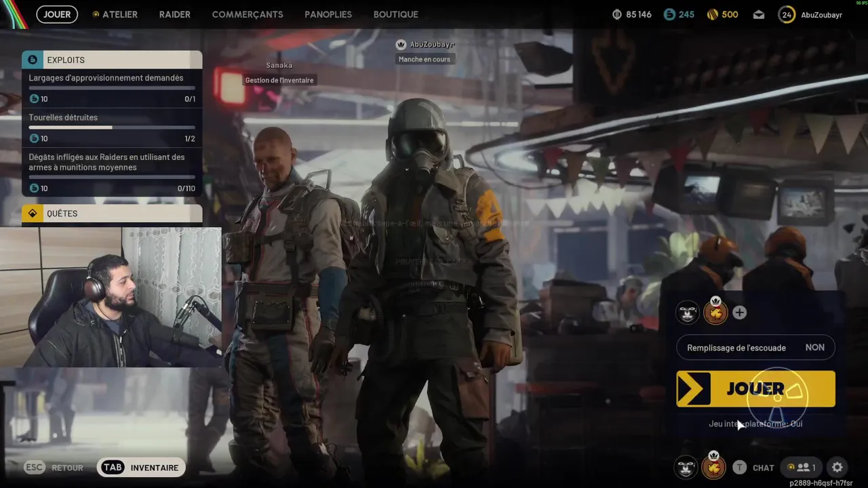Click the reward token icon under Largages d'approvisionnement
This screenshot has height=488, width=868.
(x=34, y=99)
